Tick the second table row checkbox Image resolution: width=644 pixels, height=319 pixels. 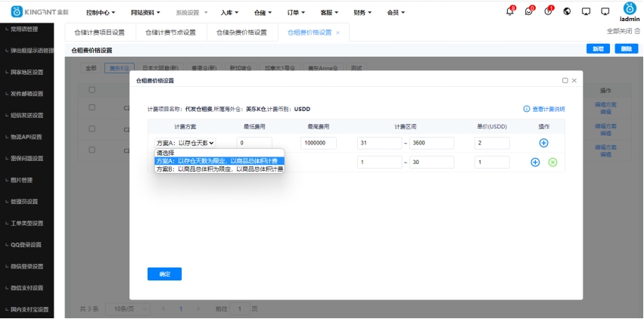(92, 129)
